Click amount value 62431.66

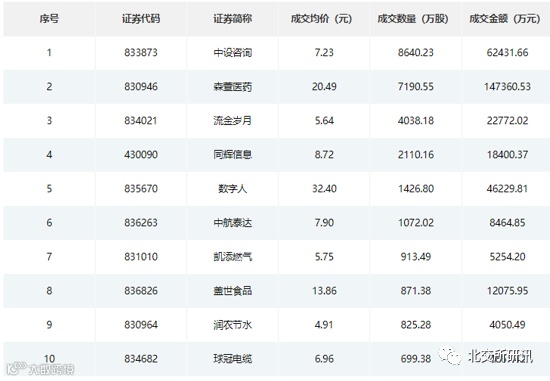click(507, 53)
